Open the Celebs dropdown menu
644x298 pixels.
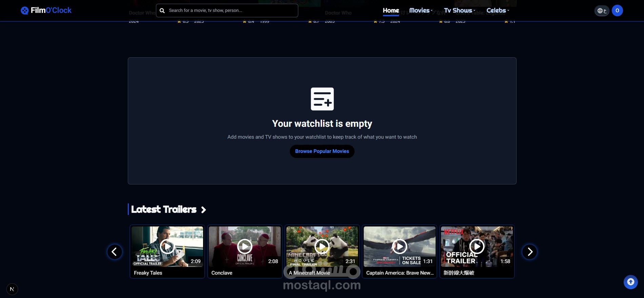[x=498, y=11]
